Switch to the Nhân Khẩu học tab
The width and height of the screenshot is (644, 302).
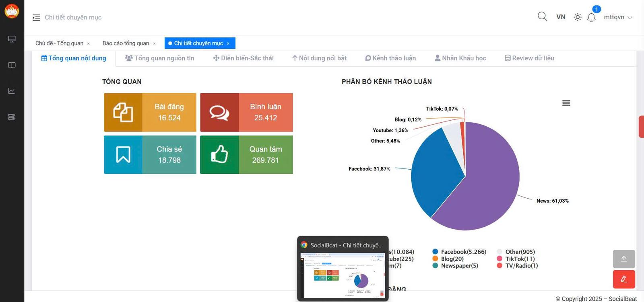460,58
